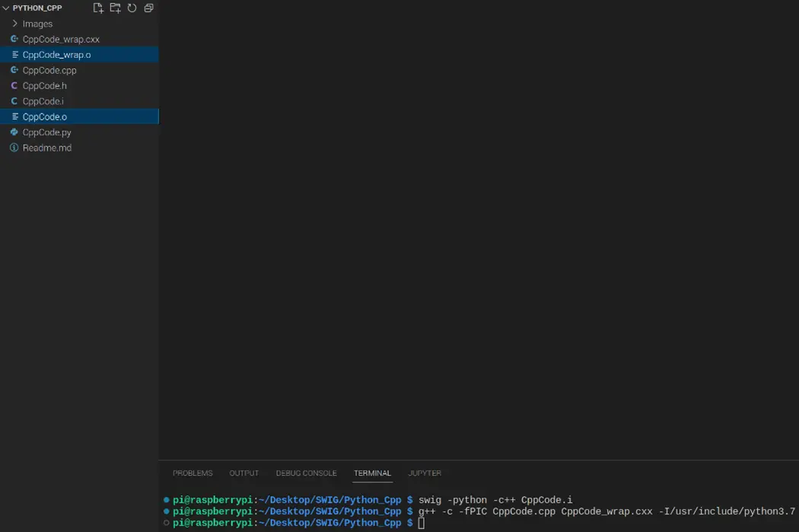Screen dimensions: 799x532
Task: Click the Python icon next to CppCode.py
Action: coord(14,132)
